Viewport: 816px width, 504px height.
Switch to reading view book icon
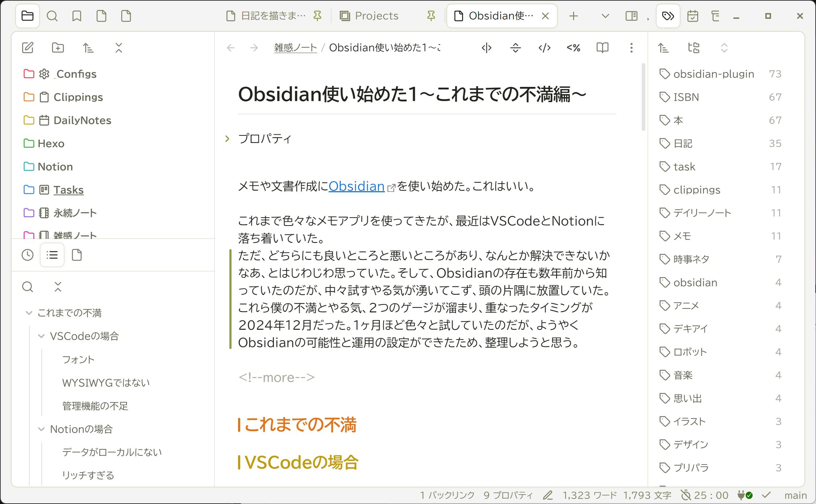pyautogui.click(x=603, y=48)
